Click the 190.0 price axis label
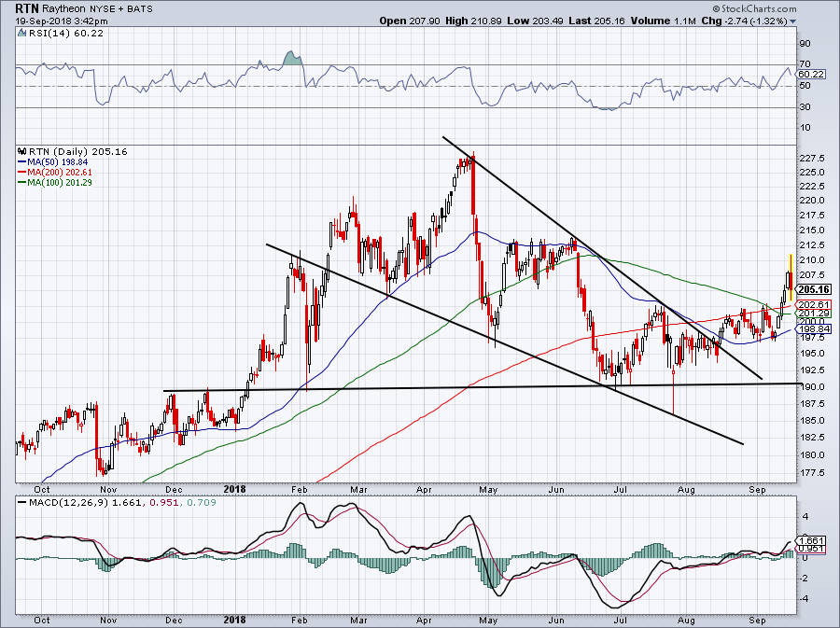 812,387
